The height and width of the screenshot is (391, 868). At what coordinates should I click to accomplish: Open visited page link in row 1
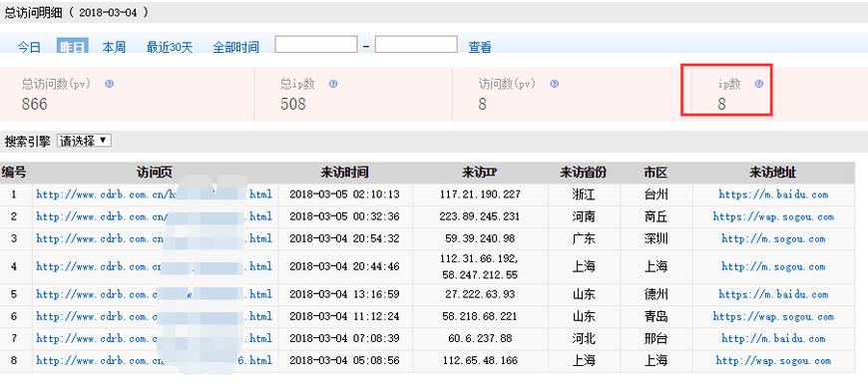pos(154,195)
